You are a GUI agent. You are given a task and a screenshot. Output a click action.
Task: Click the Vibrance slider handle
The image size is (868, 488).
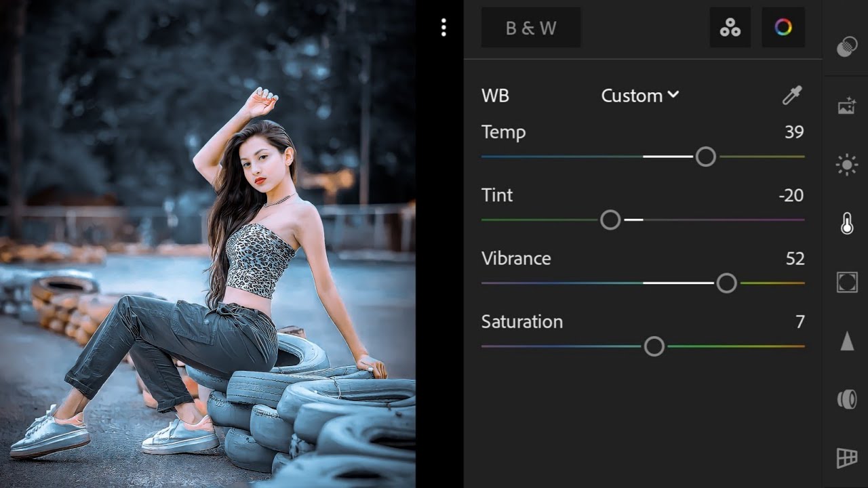[x=726, y=283]
